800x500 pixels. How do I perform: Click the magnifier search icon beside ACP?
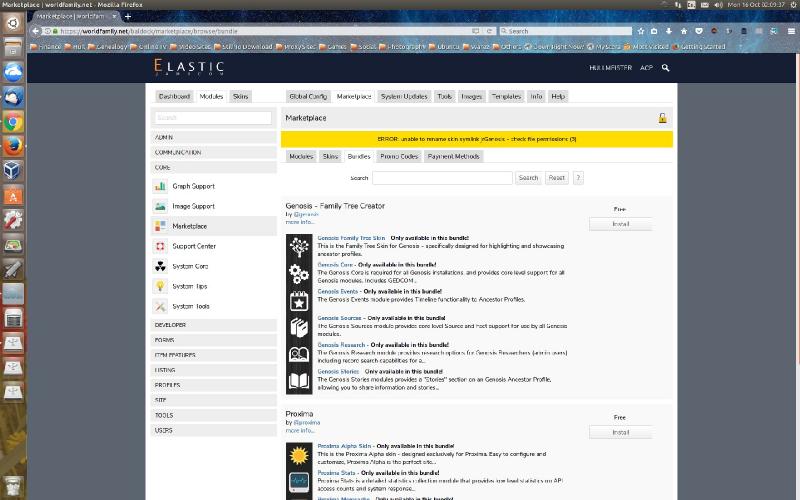point(666,68)
